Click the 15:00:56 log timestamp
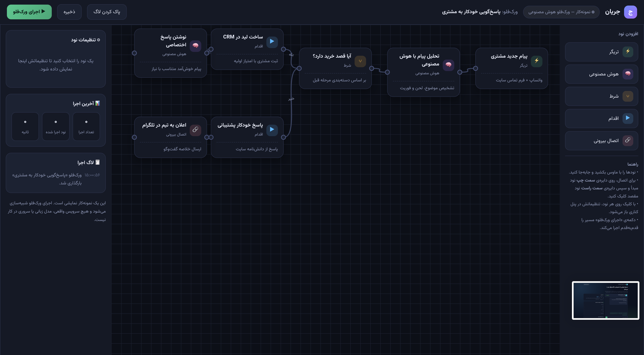The height and width of the screenshot is (355, 644). point(92,175)
